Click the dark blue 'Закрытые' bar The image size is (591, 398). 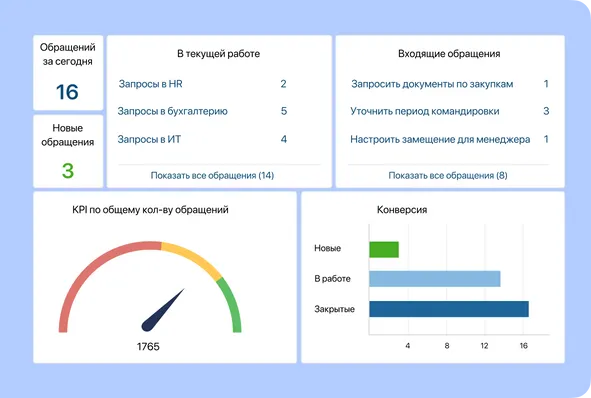click(x=449, y=309)
